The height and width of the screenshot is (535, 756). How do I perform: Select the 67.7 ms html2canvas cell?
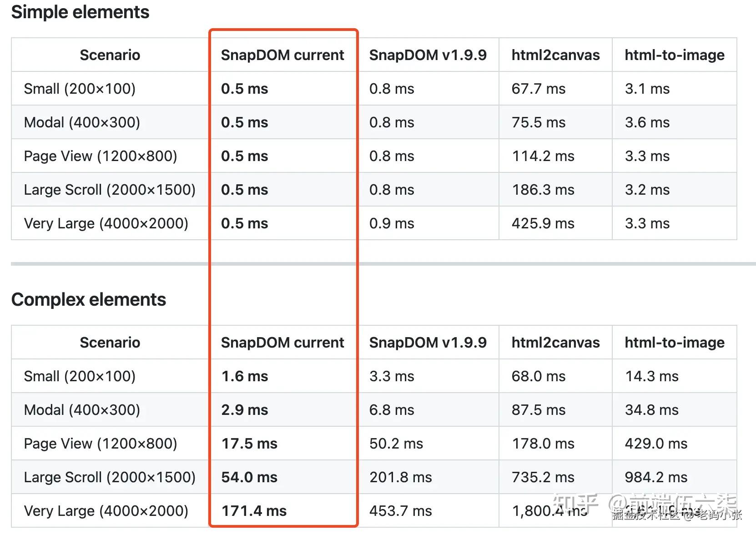(x=538, y=89)
